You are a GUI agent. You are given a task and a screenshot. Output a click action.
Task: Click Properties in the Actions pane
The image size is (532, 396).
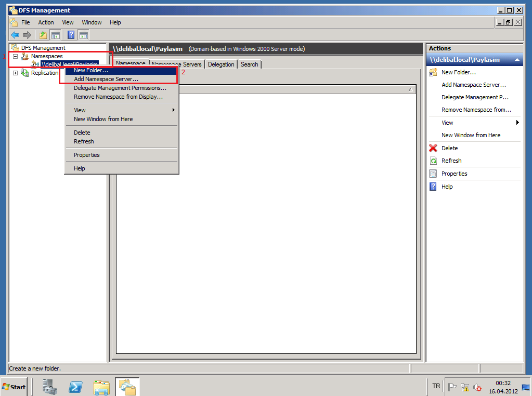(x=454, y=174)
